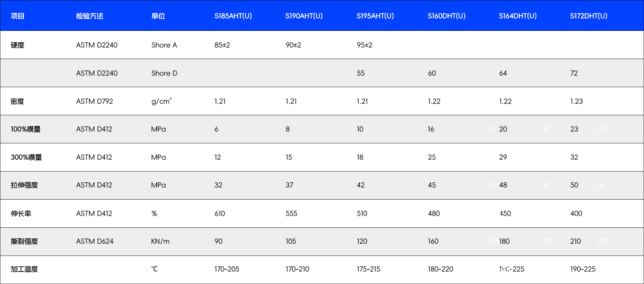The width and height of the screenshot is (644, 284).
Task: Click the Shore D unit cell
Action: pos(164,73)
